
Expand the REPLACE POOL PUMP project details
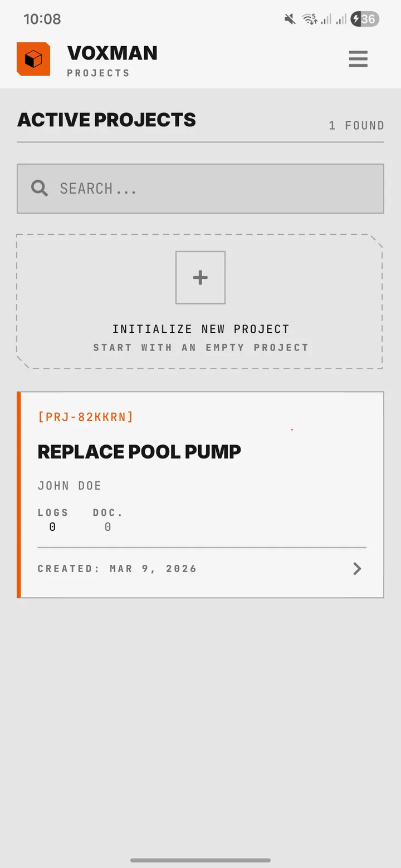[x=139, y=451]
